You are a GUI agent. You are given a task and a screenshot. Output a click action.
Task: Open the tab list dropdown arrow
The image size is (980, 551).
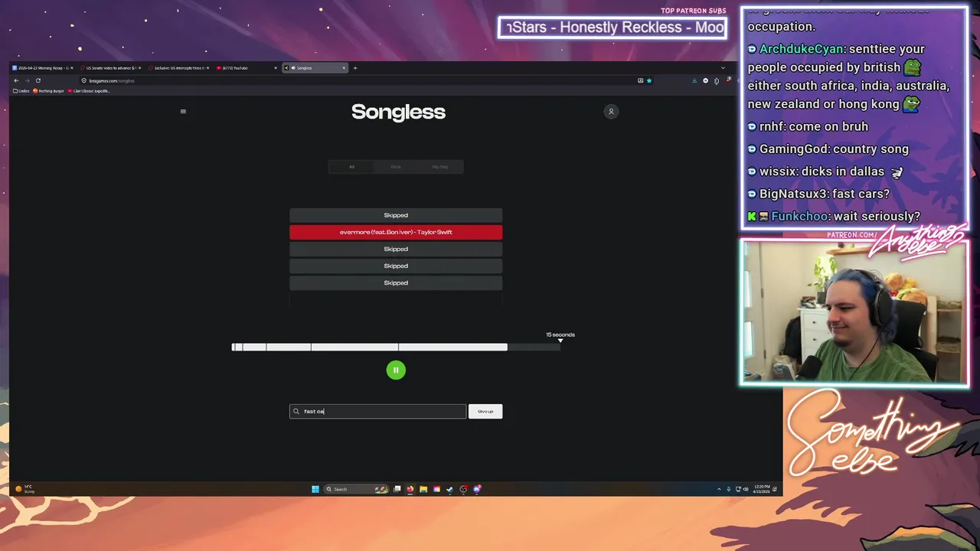pos(723,68)
